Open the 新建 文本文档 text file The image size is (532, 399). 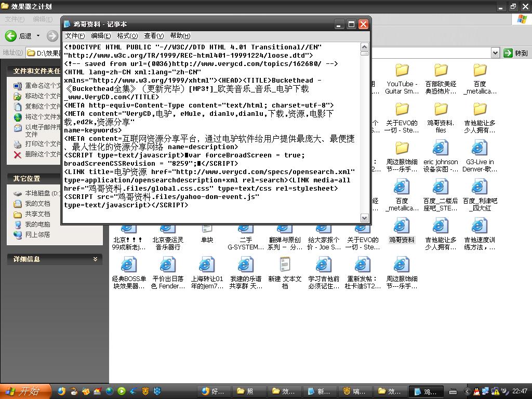point(285,265)
